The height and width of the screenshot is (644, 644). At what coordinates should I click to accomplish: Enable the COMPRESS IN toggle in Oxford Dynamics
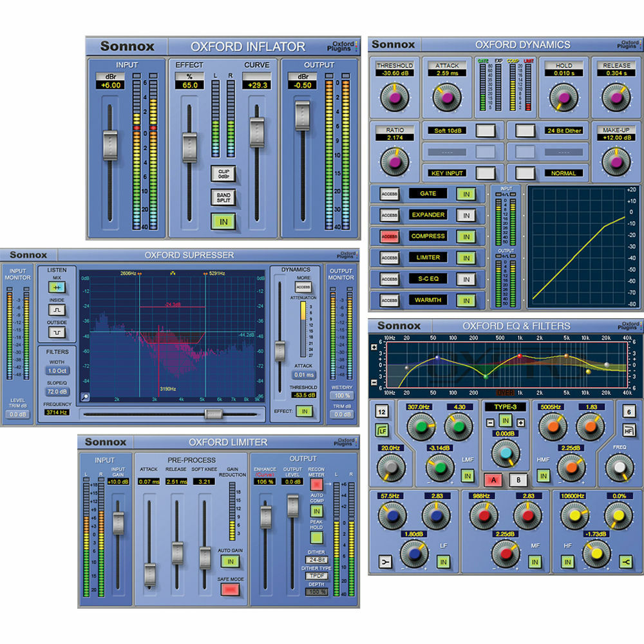pyautogui.click(x=466, y=236)
